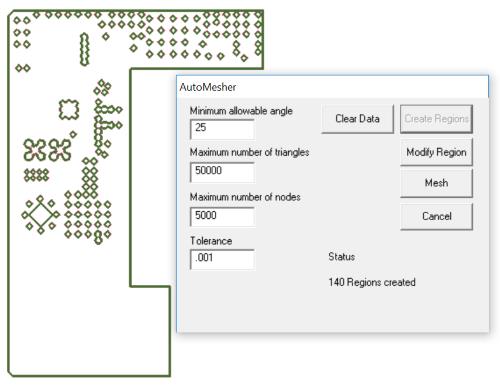Select the Maximum number of triangles field
500x391 pixels.
coord(222,172)
